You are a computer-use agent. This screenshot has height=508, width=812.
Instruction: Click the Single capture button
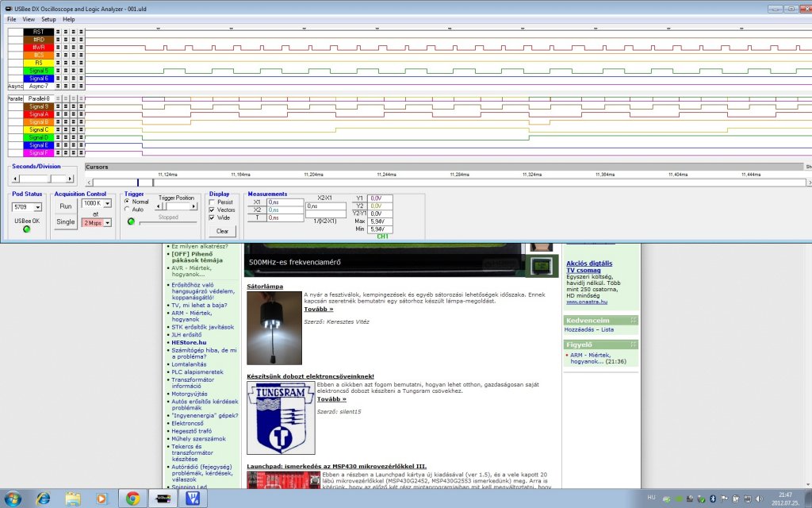66,221
